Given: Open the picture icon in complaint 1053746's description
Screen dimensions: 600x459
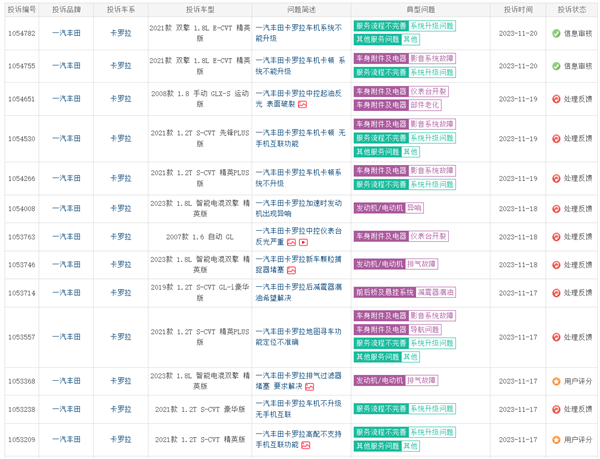Looking at the screenshot, I should pos(291,270).
